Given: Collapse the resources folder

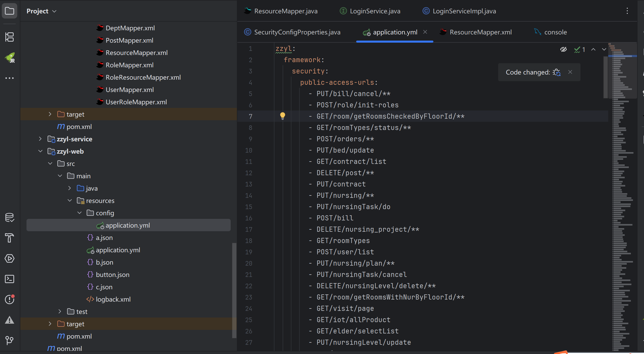Looking at the screenshot, I should click(x=70, y=201).
